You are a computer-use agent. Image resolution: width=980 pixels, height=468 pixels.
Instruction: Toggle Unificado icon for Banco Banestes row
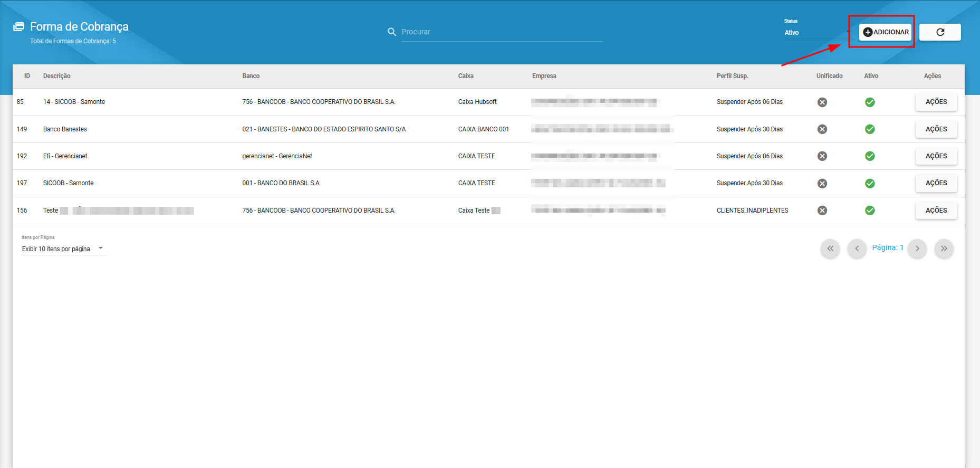(x=822, y=129)
